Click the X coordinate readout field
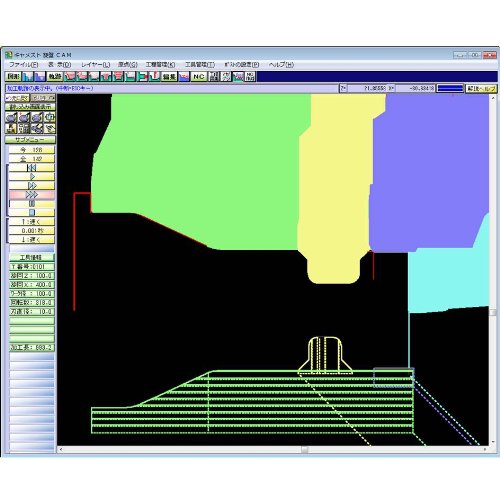Screen dimensions: 500x500 [415, 88]
